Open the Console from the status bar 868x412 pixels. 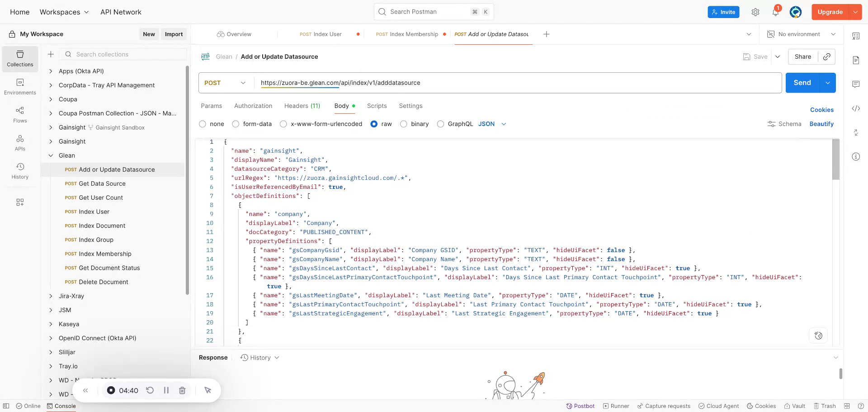tap(61, 406)
